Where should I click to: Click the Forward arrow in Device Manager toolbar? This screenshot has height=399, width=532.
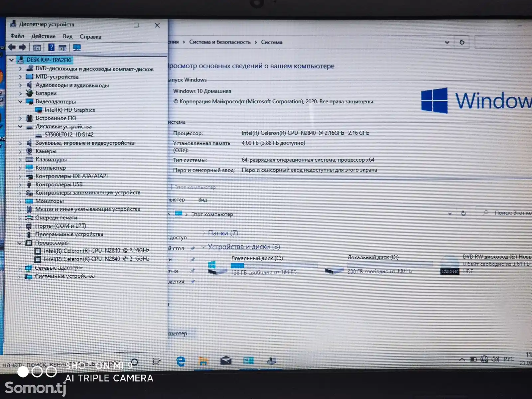pos(23,48)
